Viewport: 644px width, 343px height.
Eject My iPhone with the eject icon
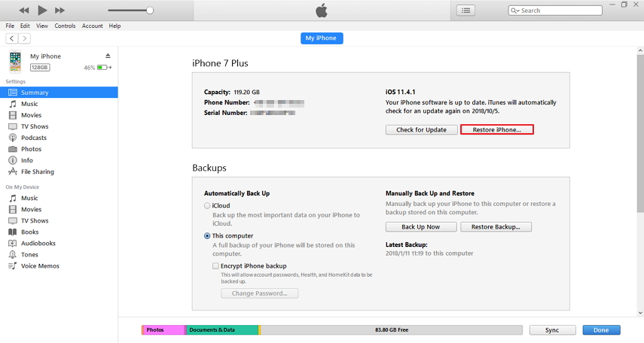coord(108,56)
